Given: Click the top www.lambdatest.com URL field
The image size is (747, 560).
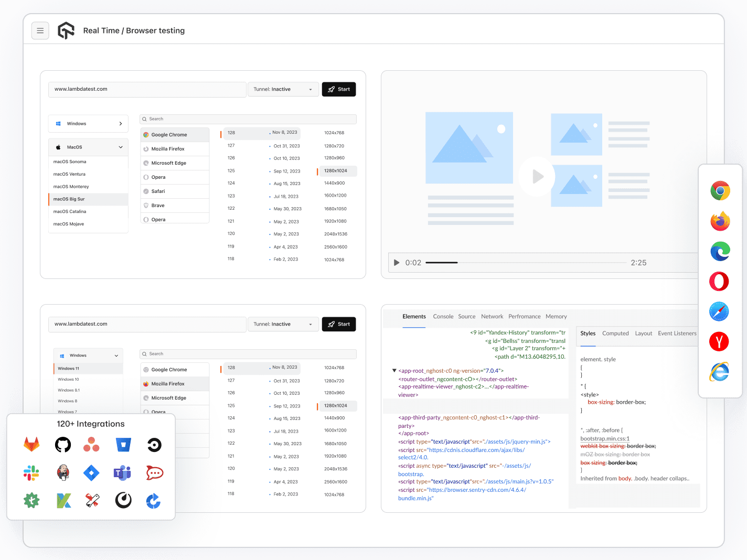Looking at the screenshot, I should pyautogui.click(x=147, y=90).
